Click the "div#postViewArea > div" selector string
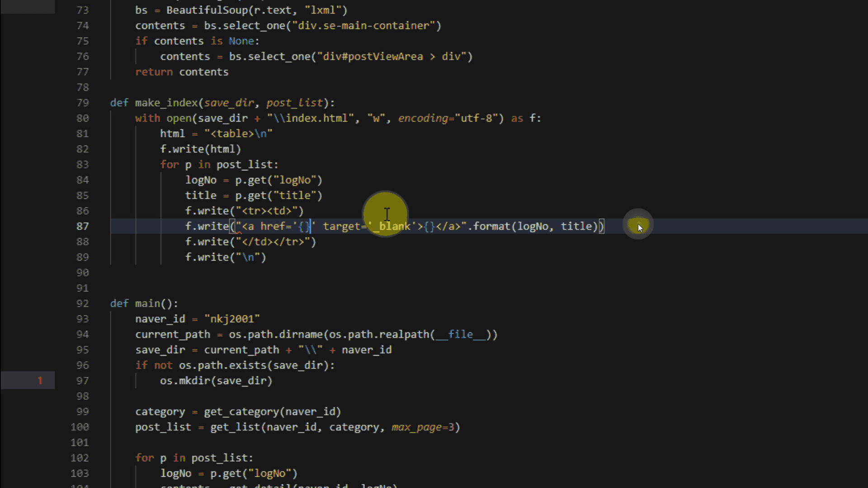 392,56
